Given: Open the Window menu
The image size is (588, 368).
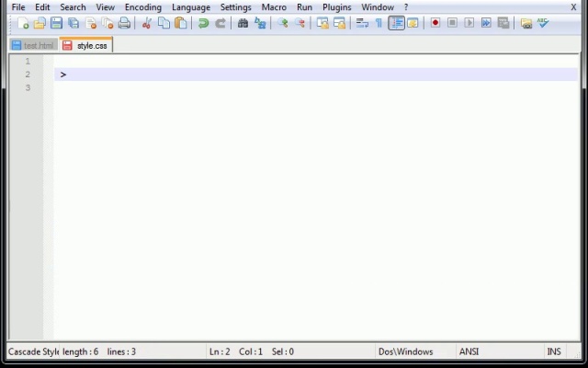Looking at the screenshot, I should point(378,7).
